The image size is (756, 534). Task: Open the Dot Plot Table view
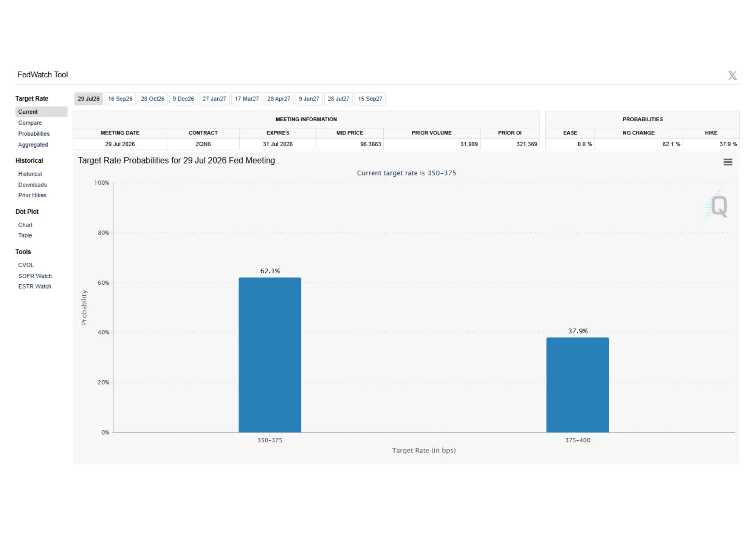coord(25,235)
